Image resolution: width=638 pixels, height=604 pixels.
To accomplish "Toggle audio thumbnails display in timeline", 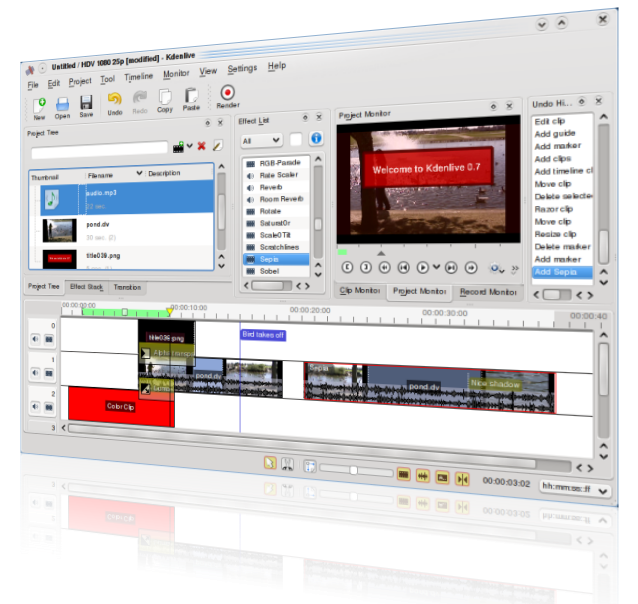I will pyautogui.click(x=423, y=476).
